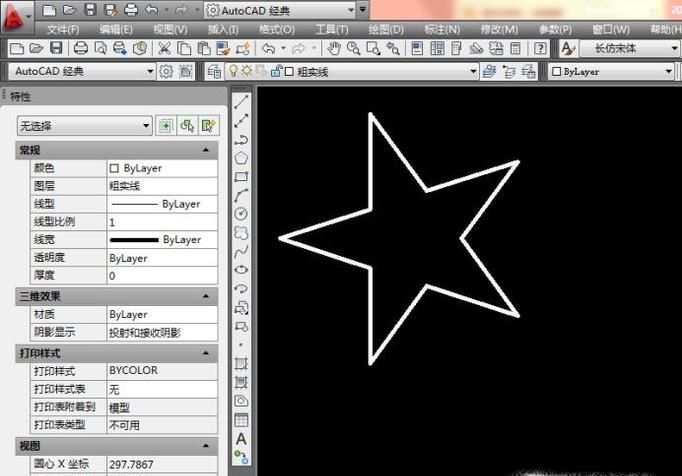Select the Polygon draw tool
The image size is (682, 476).
click(x=241, y=158)
